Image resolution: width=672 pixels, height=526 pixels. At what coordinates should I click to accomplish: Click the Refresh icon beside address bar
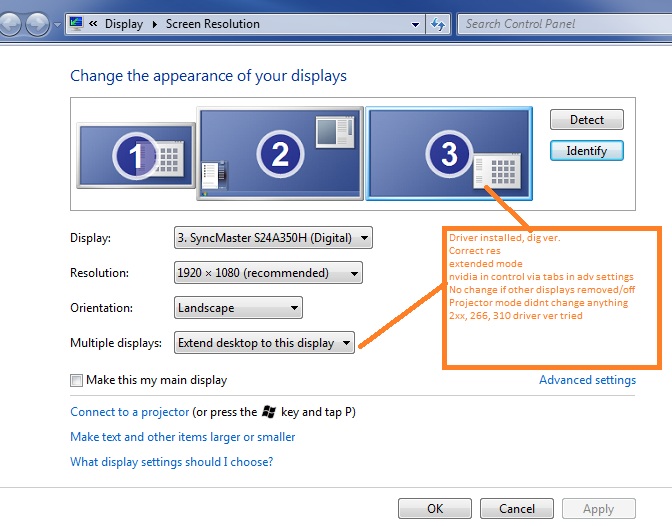tap(438, 24)
